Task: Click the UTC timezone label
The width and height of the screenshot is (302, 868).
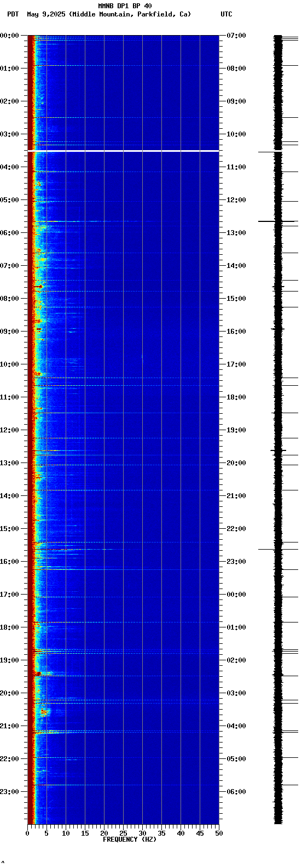Action: click(x=226, y=14)
